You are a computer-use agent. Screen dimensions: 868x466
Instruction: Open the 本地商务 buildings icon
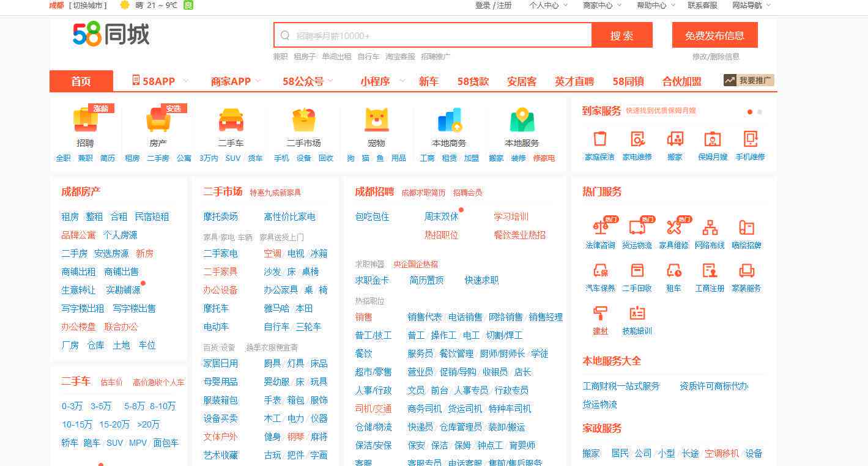[450, 119]
